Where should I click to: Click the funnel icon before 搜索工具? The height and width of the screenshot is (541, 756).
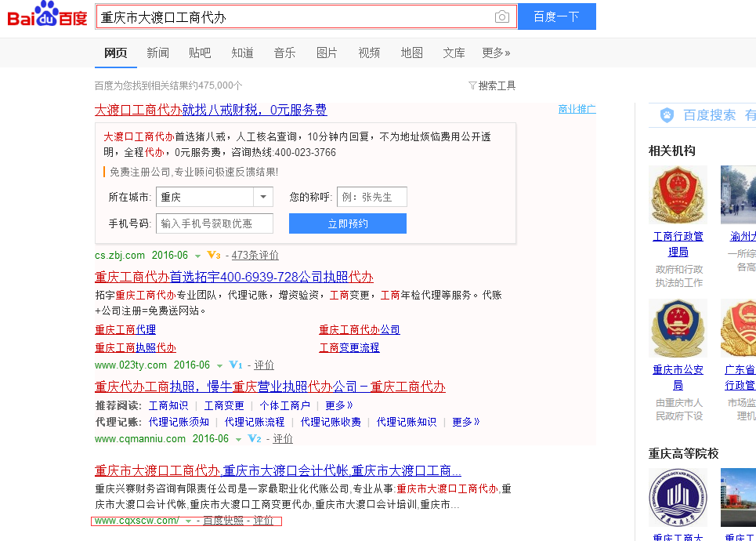(472, 85)
